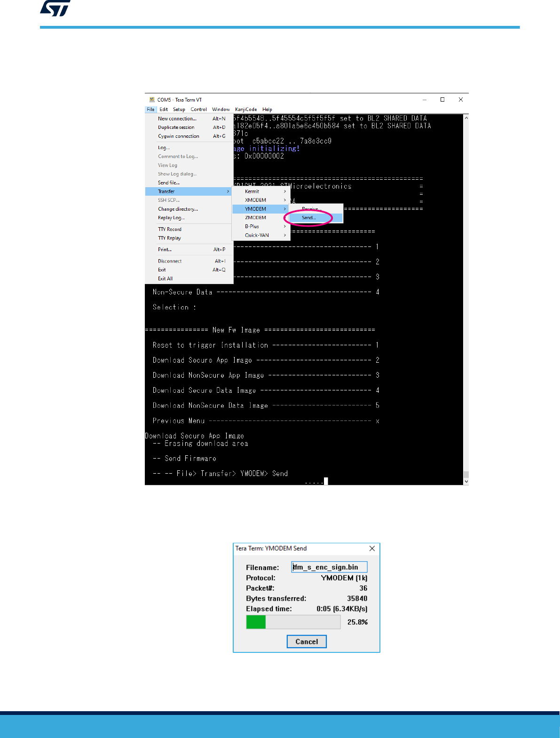Image resolution: width=560 pixels, height=738 pixels.
Task: Click the Log... menu entry
Action: (189, 148)
